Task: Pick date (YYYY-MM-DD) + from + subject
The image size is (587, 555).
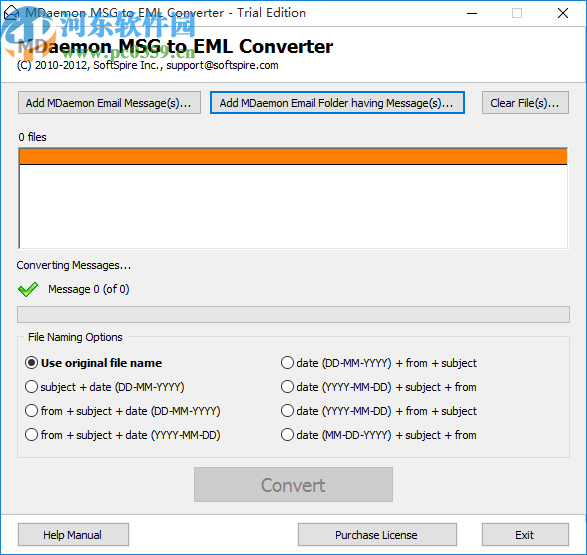Action: [x=379, y=411]
